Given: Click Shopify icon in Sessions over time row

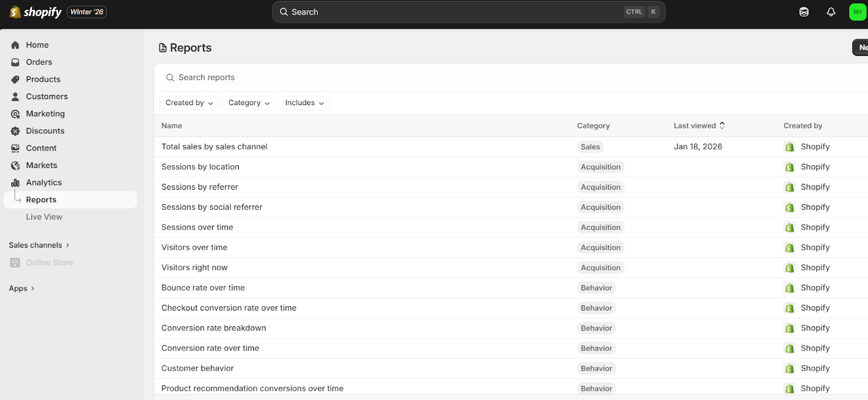Looking at the screenshot, I should (x=789, y=228).
